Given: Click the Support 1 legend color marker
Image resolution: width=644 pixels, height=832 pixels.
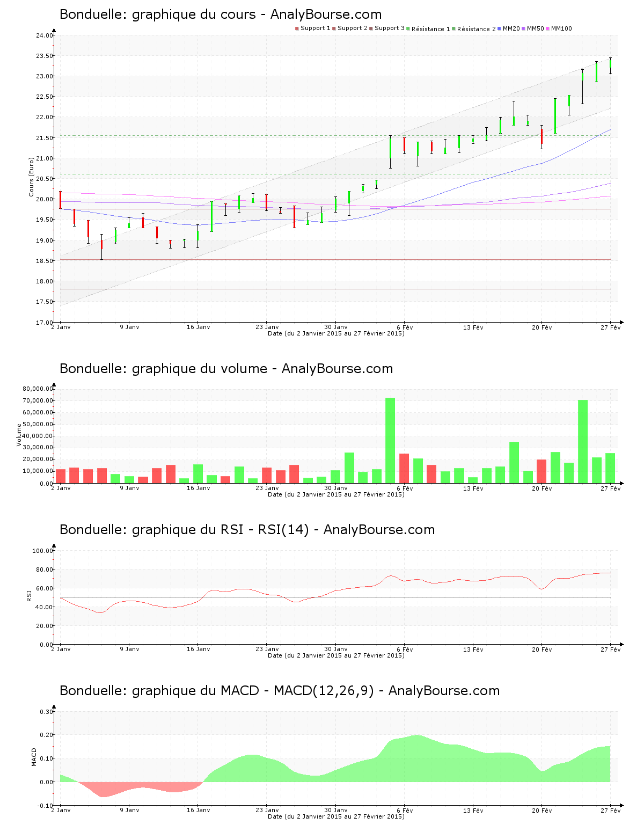Looking at the screenshot, I should coord(297,28).
